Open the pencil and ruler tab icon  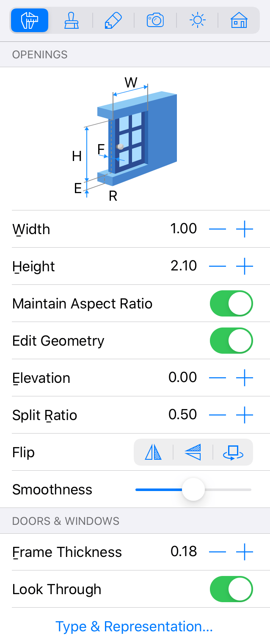[x=113, y=20]
